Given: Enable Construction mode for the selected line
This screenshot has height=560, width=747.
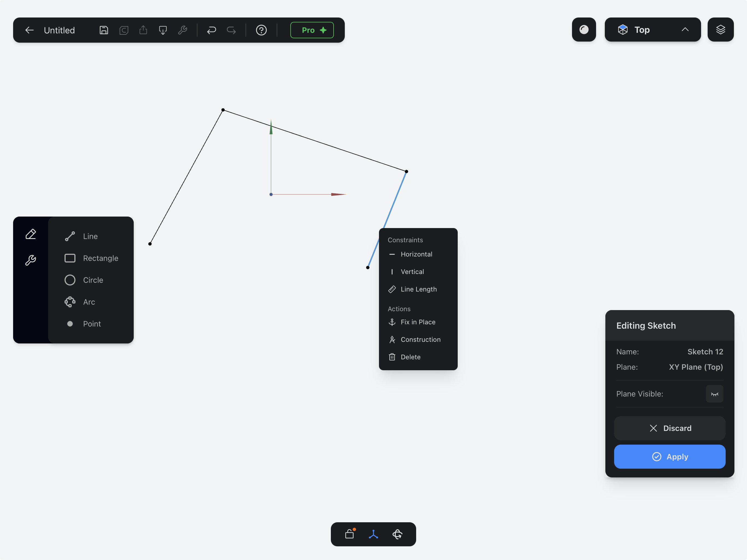Looking at the screenshot, I should [x=421, y=339].
